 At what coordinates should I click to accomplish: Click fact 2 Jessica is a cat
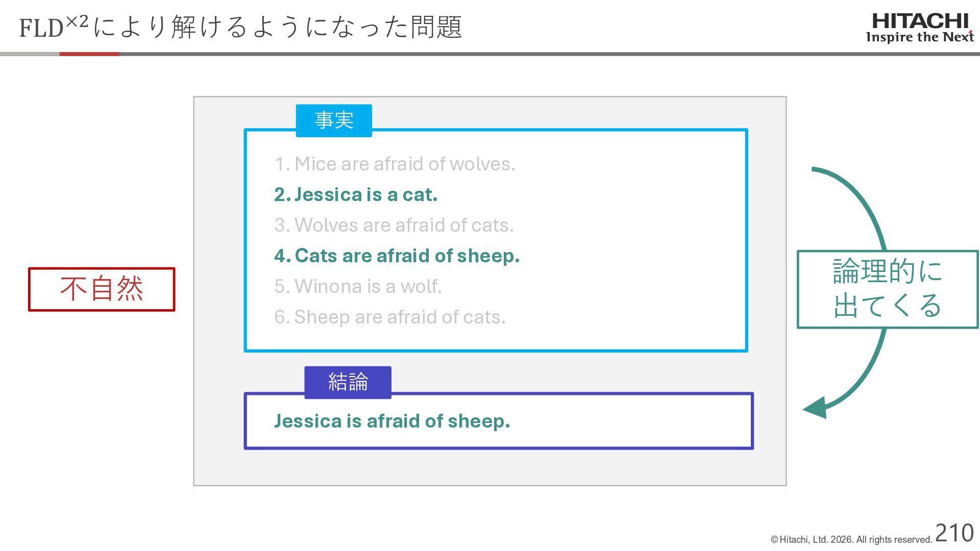pos(356,194)
